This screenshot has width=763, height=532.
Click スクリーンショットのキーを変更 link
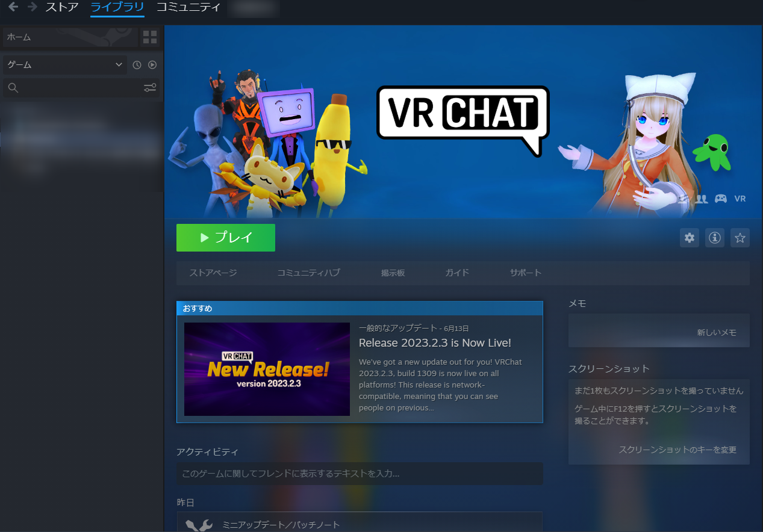pos(677,450)
